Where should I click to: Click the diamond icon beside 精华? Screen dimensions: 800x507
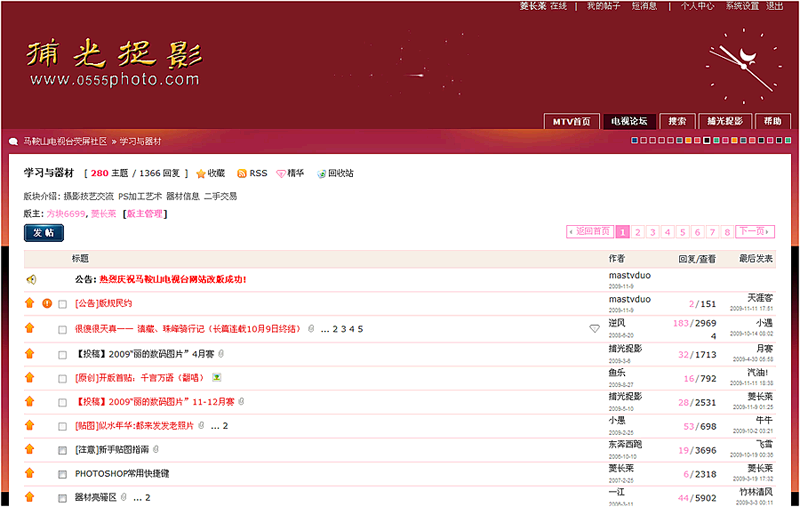(x=281, y=174)
